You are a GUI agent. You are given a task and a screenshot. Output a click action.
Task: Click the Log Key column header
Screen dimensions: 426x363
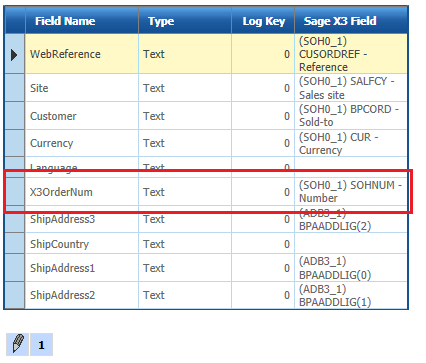tap(263, 21)
